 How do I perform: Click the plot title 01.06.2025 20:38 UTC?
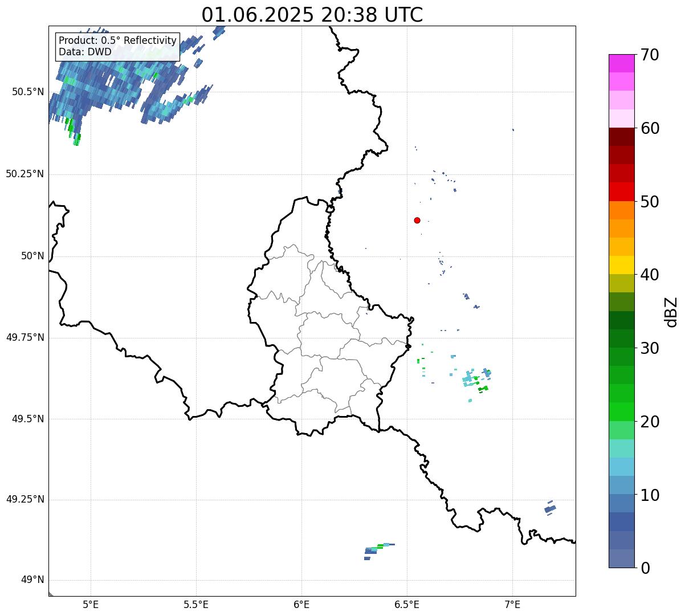click(312, 15)
